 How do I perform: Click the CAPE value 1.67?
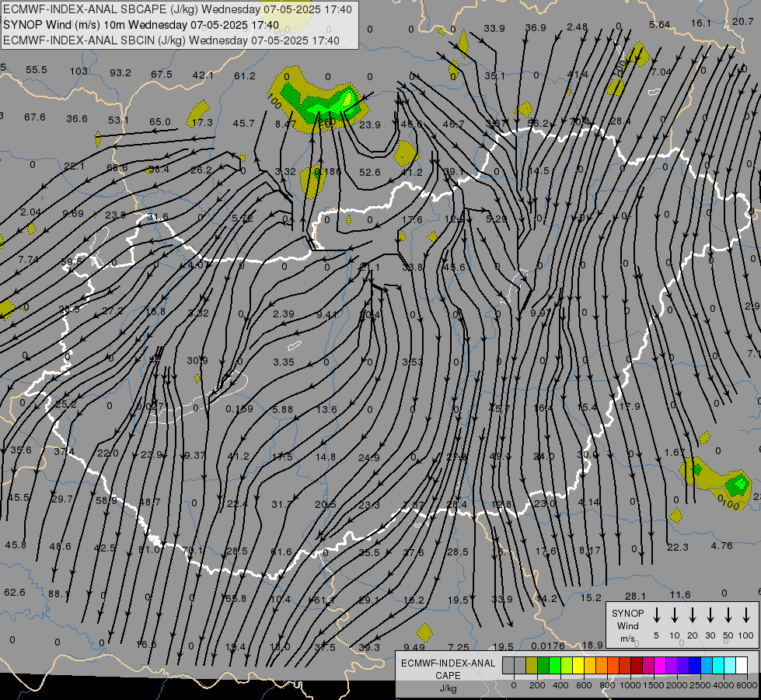tap(675, 452)
